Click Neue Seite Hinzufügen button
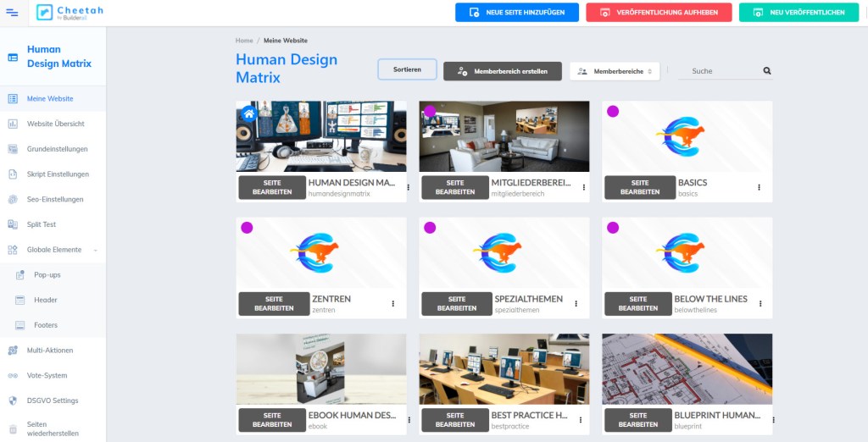Viewport: 868px width, 442px height. pos(517,12)
